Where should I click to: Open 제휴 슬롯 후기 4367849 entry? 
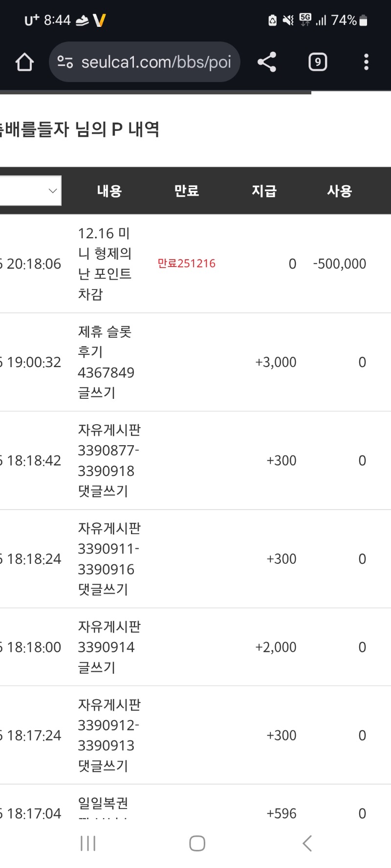point(106,362)
